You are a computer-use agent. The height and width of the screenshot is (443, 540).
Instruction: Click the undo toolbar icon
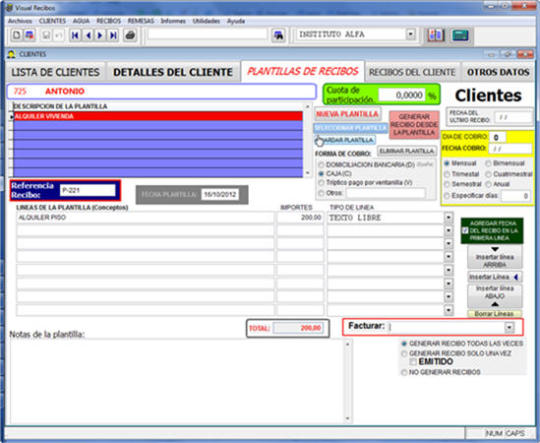point(59,35)
